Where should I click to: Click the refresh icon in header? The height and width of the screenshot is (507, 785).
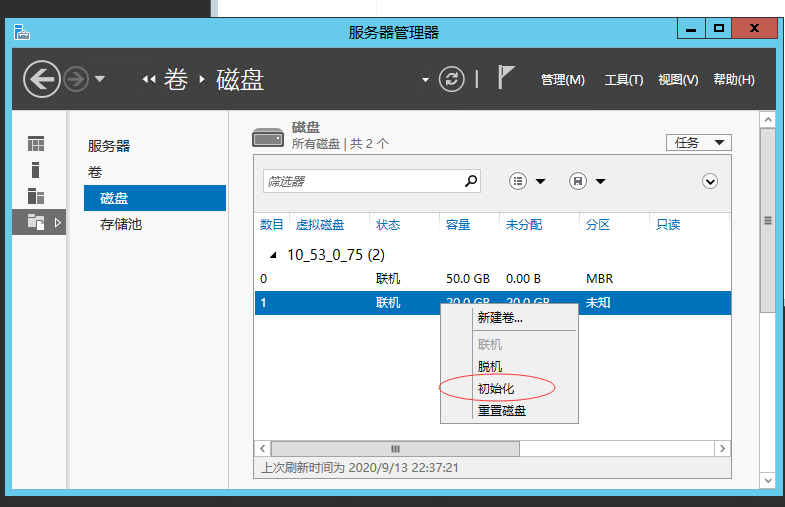(451, 79)
